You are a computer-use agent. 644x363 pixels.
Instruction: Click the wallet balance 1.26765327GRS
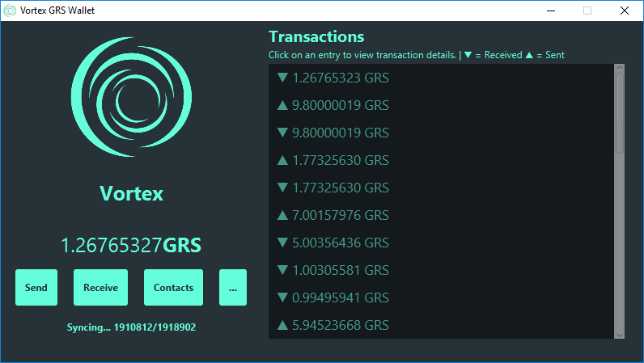click(131, 245)
